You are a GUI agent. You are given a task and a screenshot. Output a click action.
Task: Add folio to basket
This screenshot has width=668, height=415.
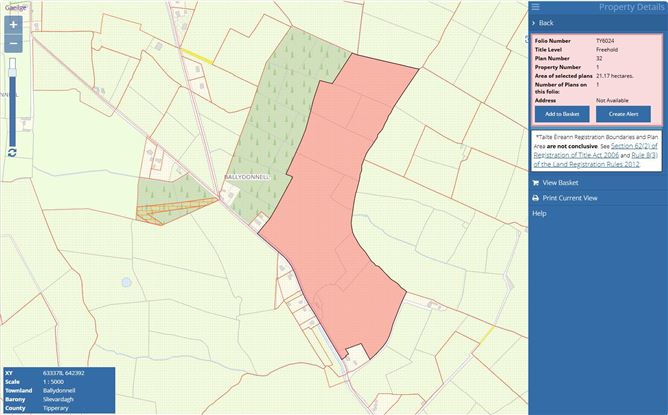pos(562,114)
